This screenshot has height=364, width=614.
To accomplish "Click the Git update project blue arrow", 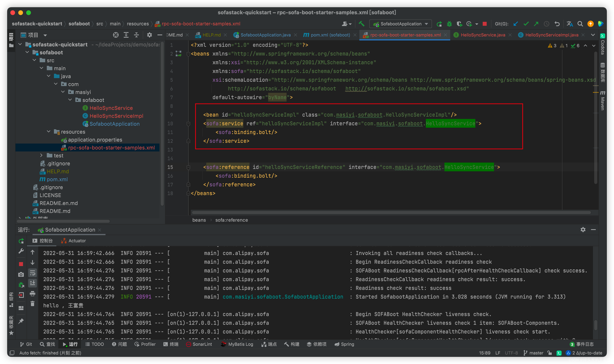I will 515,24.
